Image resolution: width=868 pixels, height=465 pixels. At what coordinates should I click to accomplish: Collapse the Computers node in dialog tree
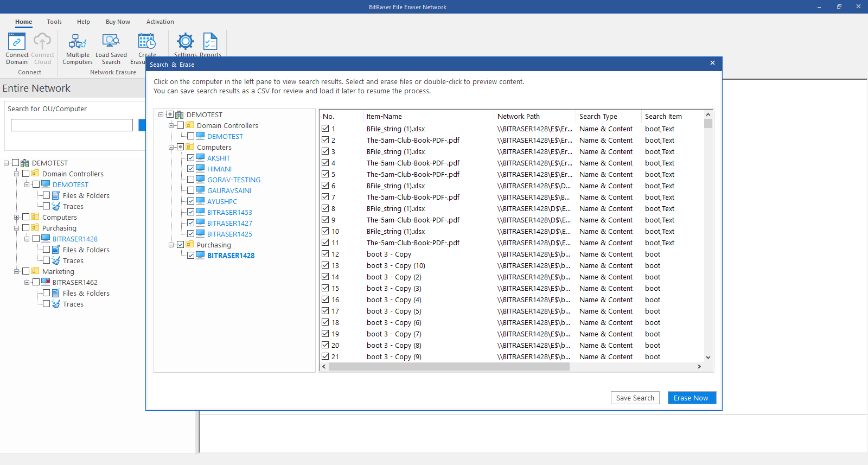coord(171,147)
